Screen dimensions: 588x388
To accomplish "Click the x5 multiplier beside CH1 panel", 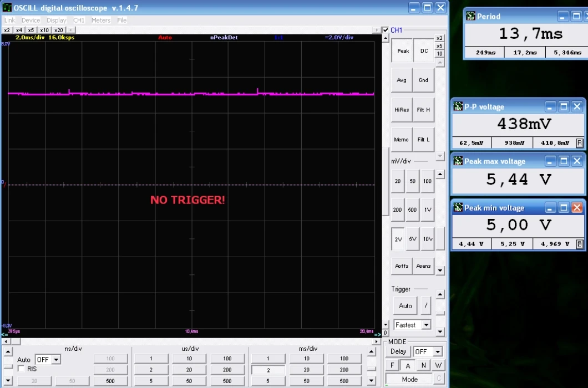I will pos(439,46).
